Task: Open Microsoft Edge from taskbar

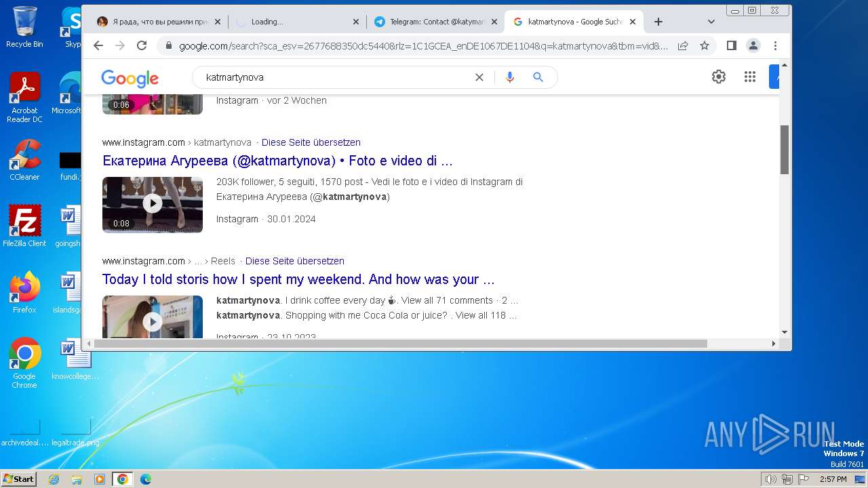Action: click(x=146, y=479)
